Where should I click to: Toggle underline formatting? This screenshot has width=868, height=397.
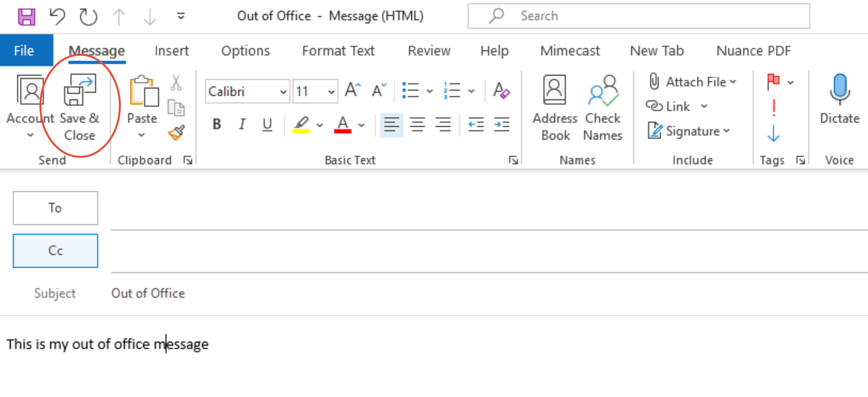267,124
